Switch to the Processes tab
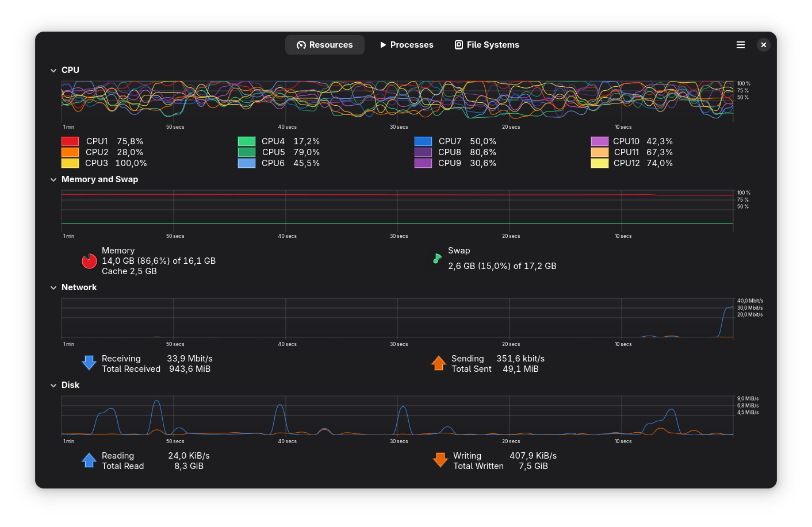The width and height of the screenshot is (812, 527). [407, 45]
